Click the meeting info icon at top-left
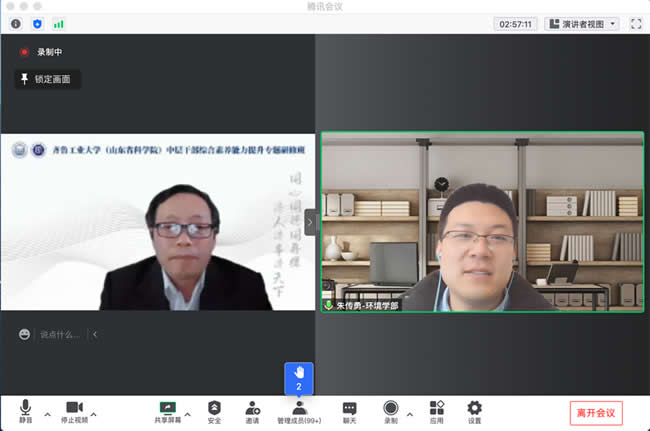Image resolution: width=650 pixels, height=431 pixels. (x=16, y=23)
